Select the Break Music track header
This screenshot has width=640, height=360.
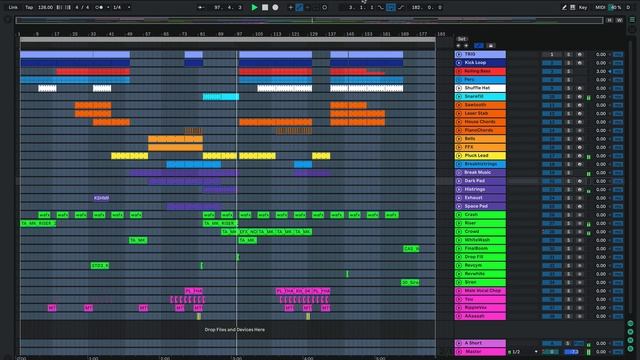tap(480, 172)
